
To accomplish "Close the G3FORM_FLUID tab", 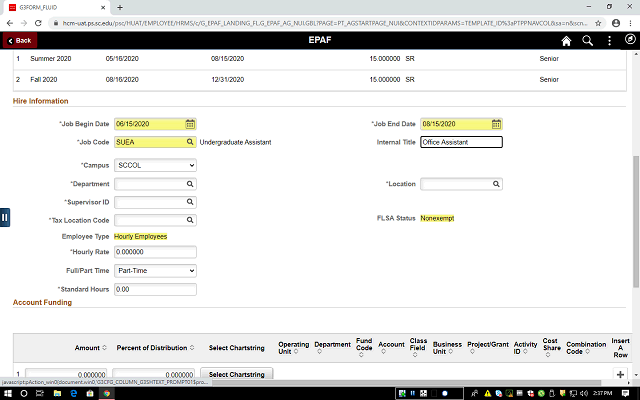I will 103,7.
